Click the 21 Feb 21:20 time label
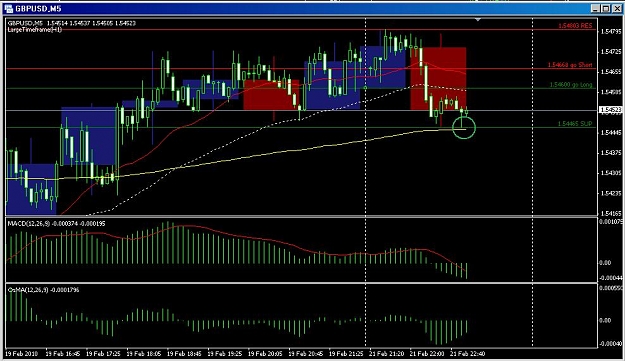This screenshot has width=625, height=361. (x=386, y=353)
